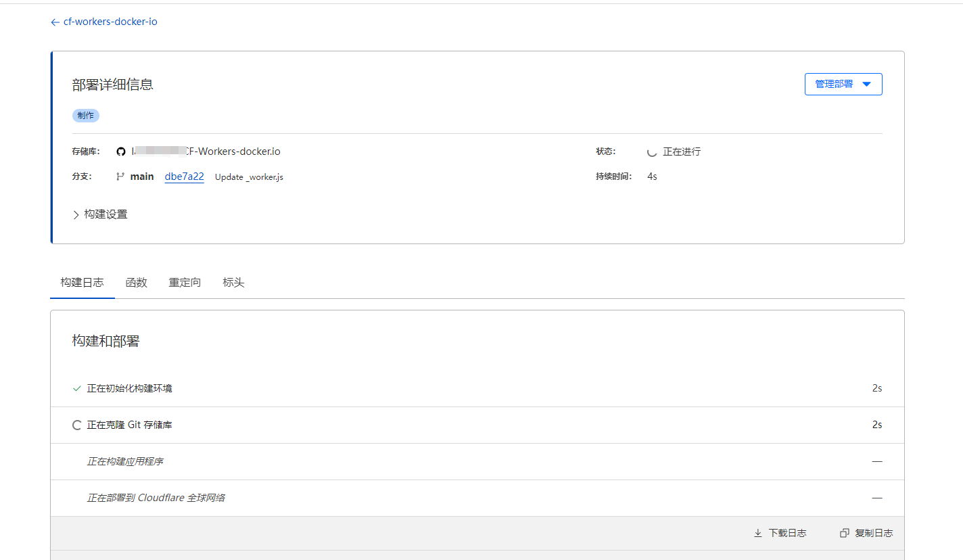Click the 制作 environment badge
Viewport: 963px width, 560px height.
tap(86, 116)
